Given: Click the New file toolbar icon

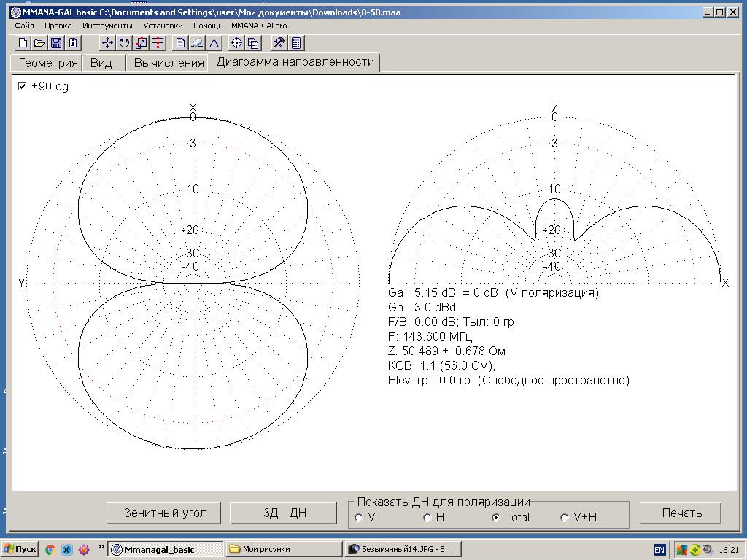Looking at the screenshot, I should click(23, 43).
